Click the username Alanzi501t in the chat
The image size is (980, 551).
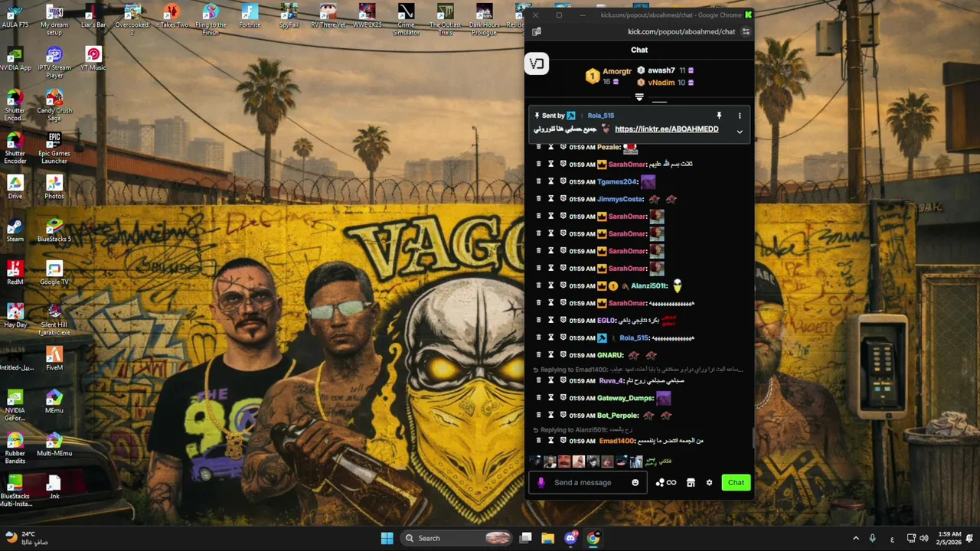pos(648,286)
